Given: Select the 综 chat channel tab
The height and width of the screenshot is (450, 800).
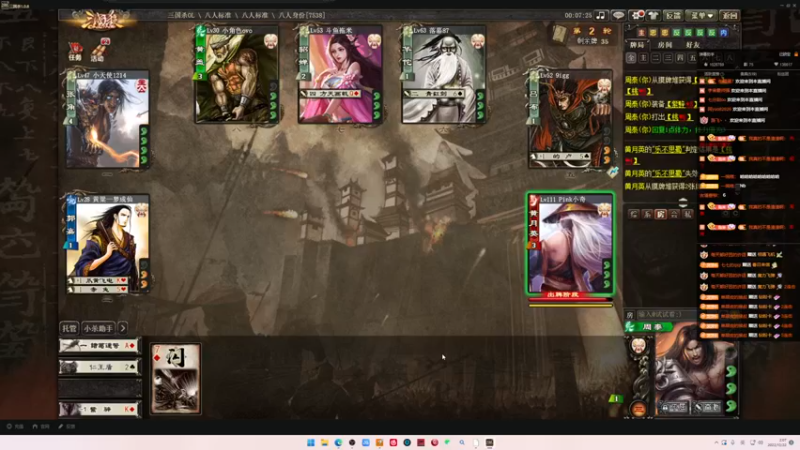Looking at the screenshot, I should click(633, 214).
